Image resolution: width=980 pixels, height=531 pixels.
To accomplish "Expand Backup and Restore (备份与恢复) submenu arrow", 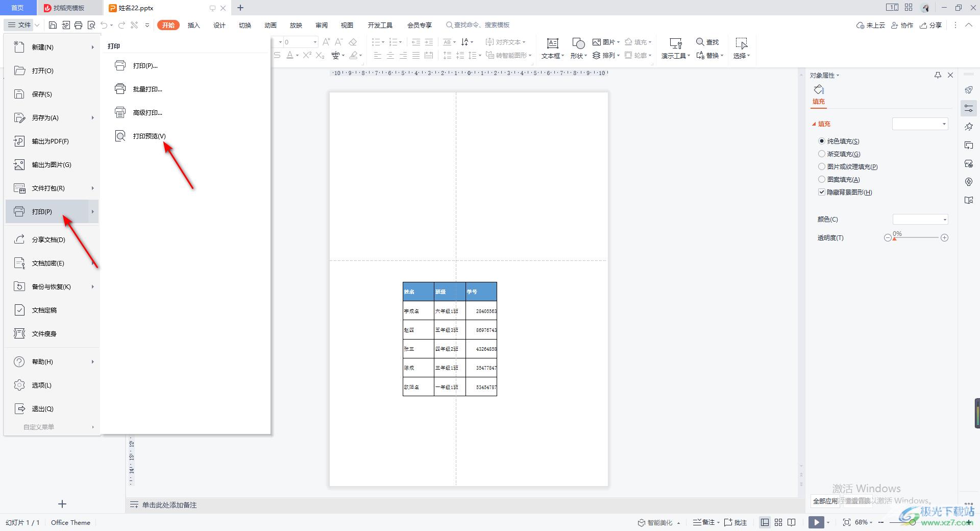I will 93,287.
